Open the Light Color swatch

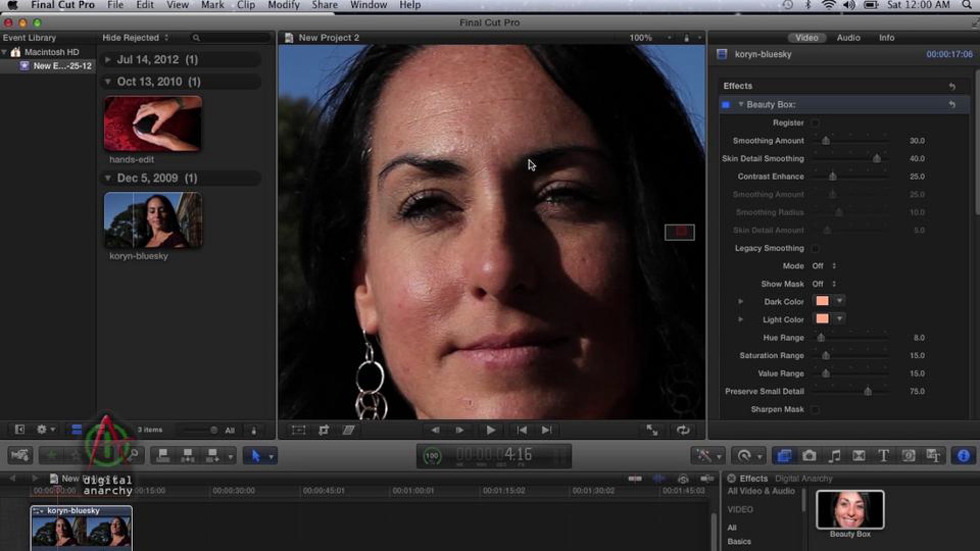pos(822,319)
